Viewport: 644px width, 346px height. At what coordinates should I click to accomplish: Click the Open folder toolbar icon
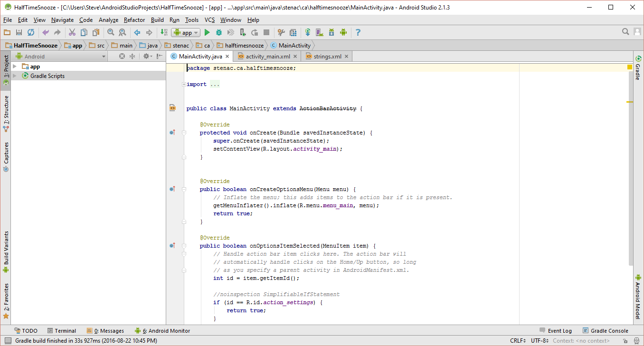click(7, 32)
